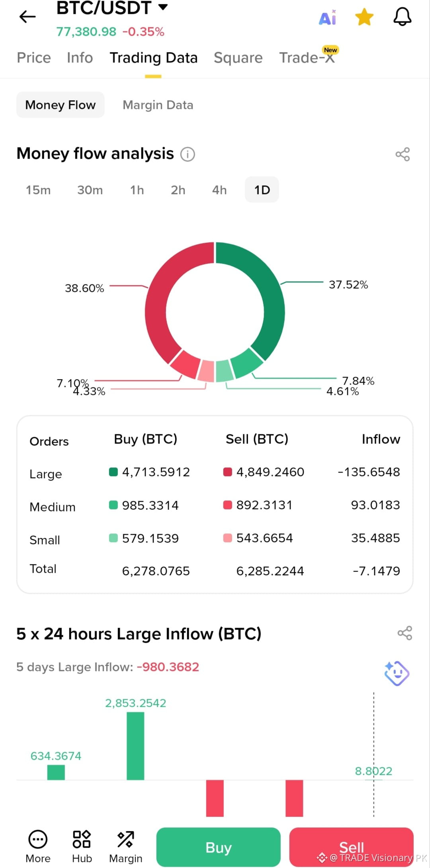Open price alert bell icon
430x868 pixels.
coord(403,17)
